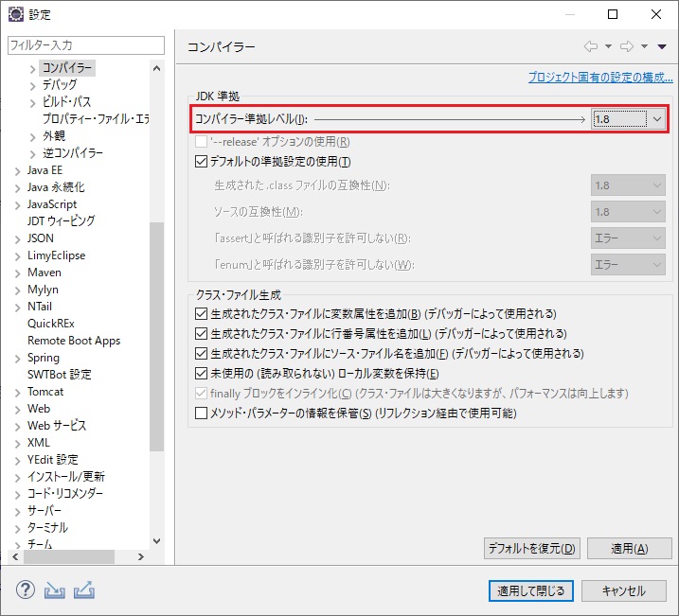Open the forward history dropdown arrow
Image resolution: width=679 pixels, height=616 pixels.
click(x=644, y=46)
